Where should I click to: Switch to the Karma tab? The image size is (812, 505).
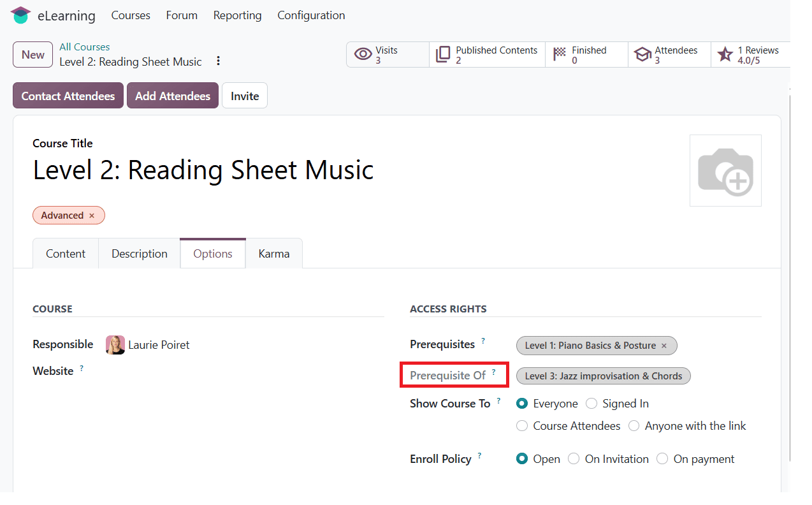click(x=274, y=254)
